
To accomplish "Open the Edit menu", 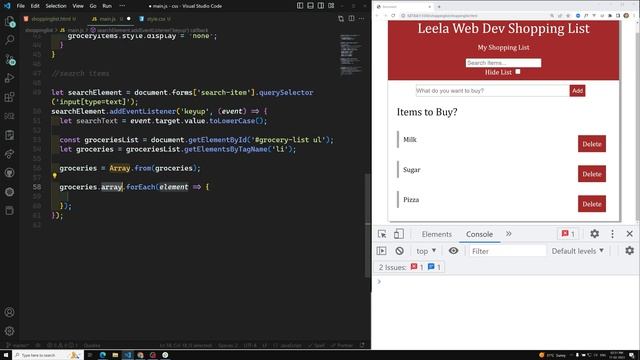I will 35,6.
